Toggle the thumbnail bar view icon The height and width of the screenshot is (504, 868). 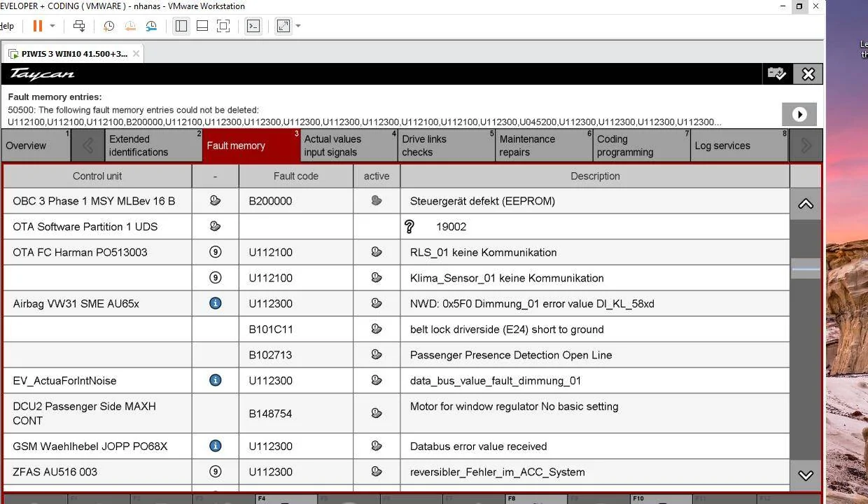click(202, 26)
